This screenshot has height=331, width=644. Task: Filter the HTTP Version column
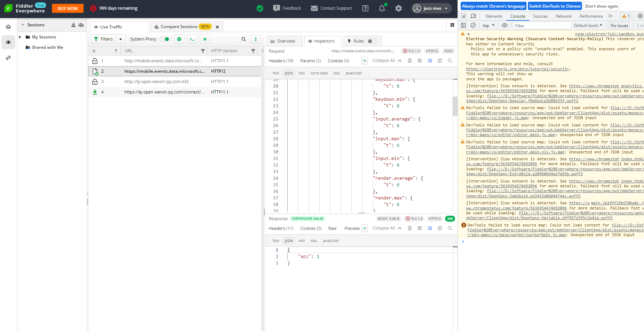coord(253,51)
